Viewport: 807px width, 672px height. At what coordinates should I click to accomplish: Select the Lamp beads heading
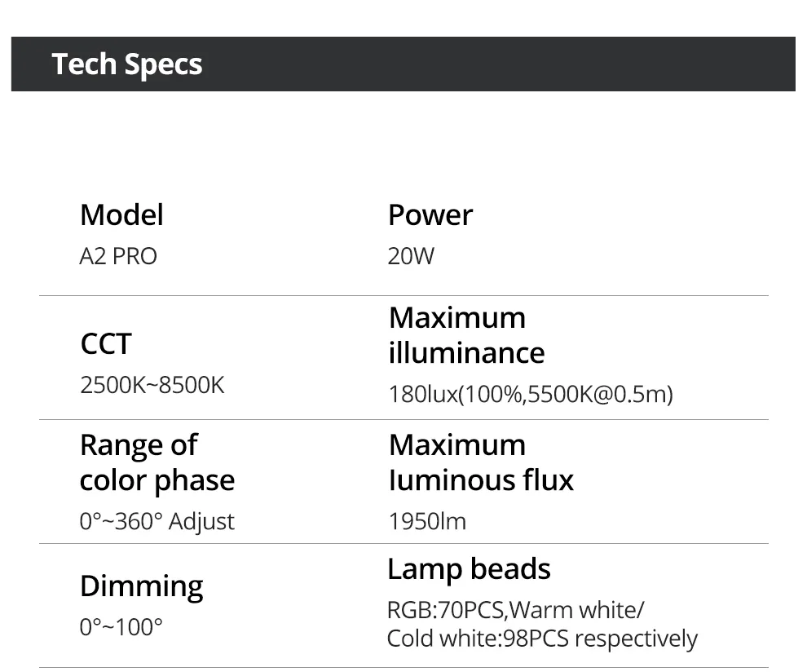(x=469, y=568)
